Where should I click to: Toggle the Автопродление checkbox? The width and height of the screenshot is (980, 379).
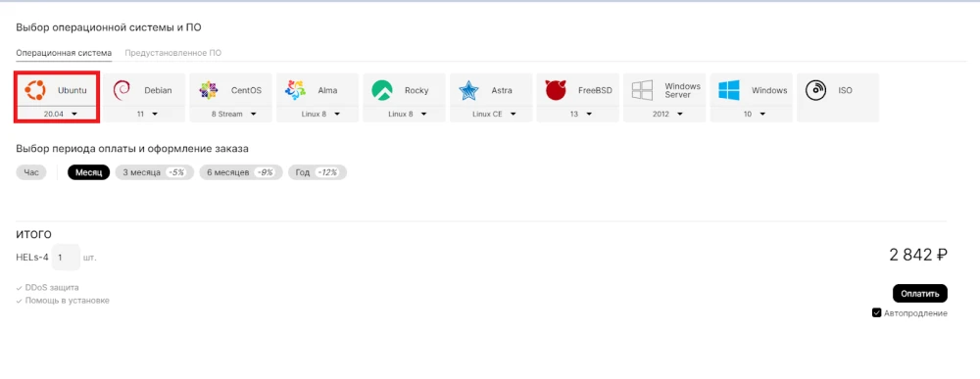tap(876, 312)
